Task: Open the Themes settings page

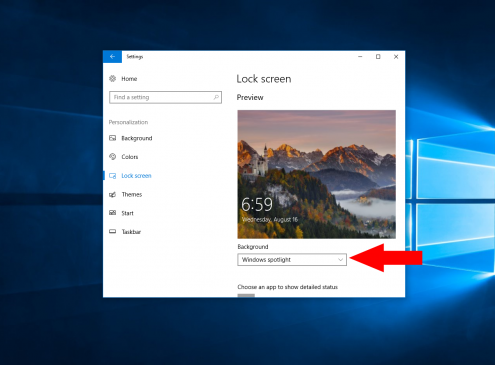Action: [x=132, y=194]
